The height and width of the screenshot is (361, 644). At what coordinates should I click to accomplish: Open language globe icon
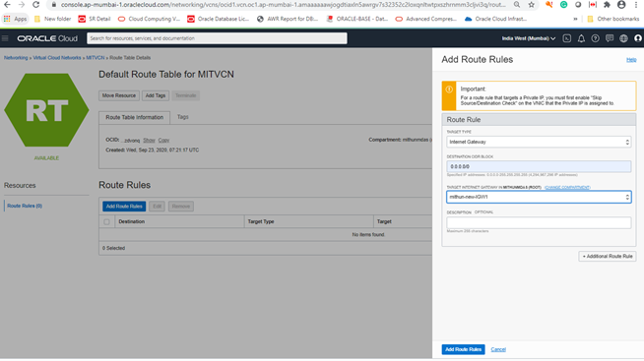tap(623, 38)
